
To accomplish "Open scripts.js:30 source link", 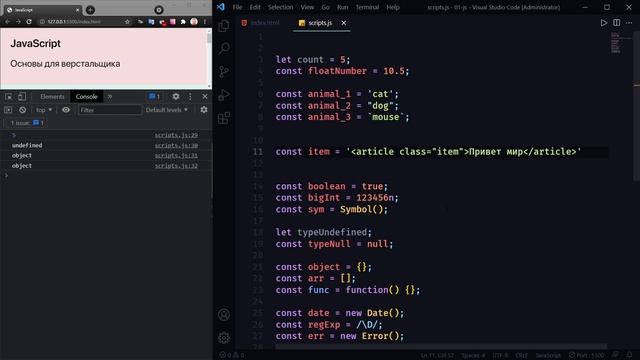I will coord(176,145).
